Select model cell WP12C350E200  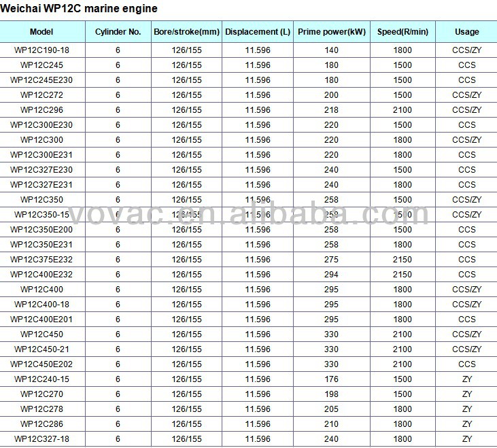click(x=41, y=229)
